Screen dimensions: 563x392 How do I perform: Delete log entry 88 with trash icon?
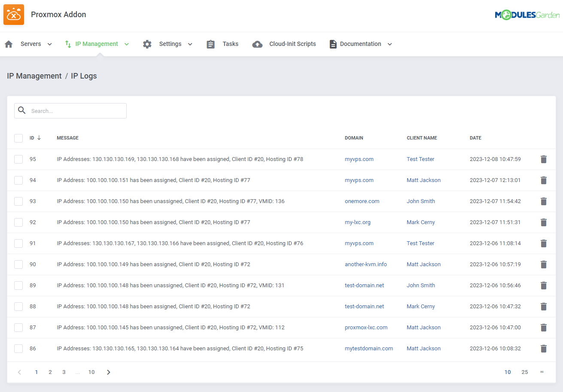coord(544,307)
